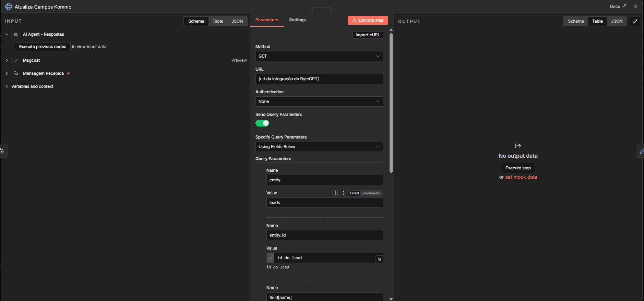Switch value mode to Expression
Screen dimensions: 644x301
click(370, 193)
